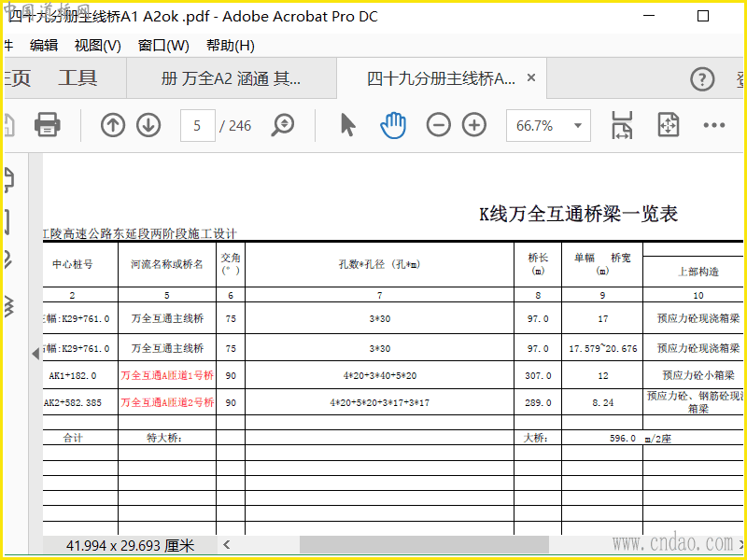Activate the Hand pan tool

pos(393,125)
